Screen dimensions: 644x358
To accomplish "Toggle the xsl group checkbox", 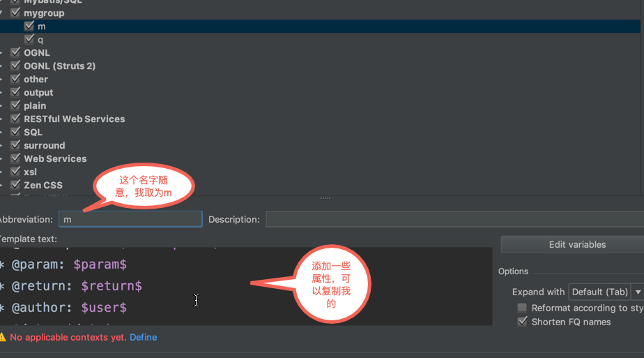I will [15, 172].
